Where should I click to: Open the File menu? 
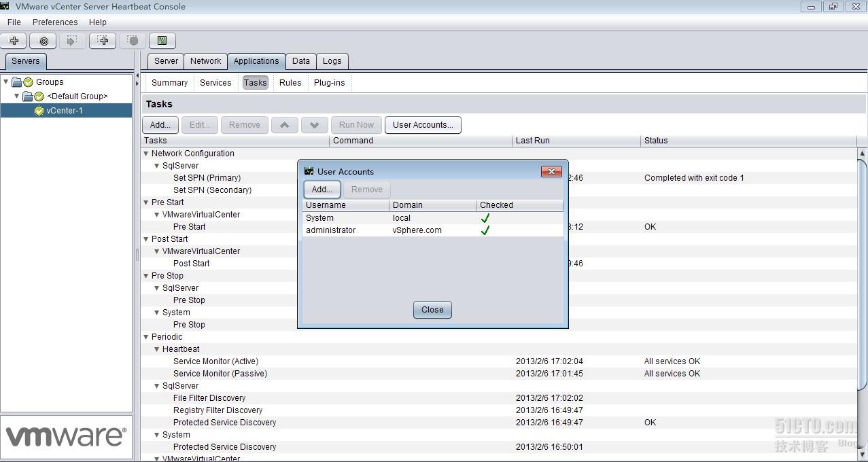pos(14,22)
